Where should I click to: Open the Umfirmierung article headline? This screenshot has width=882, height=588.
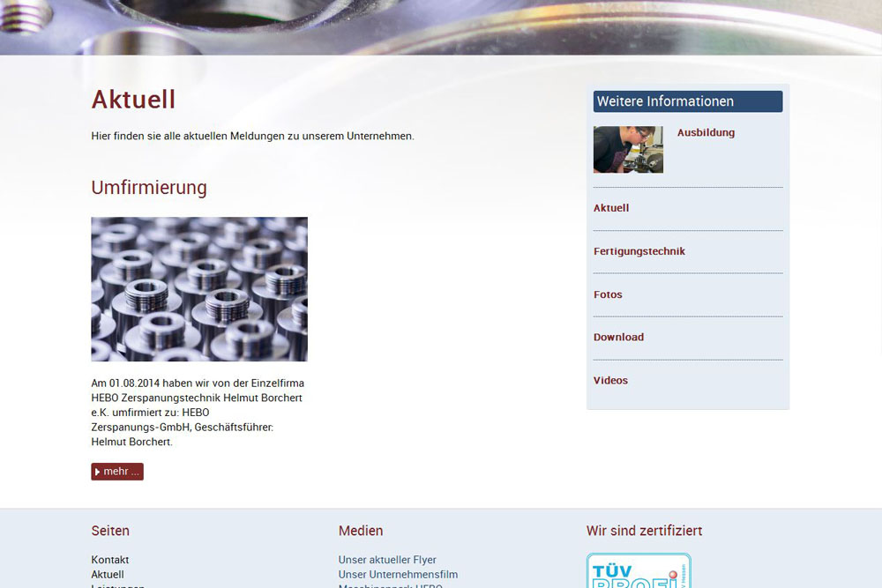tap(149, 188)
